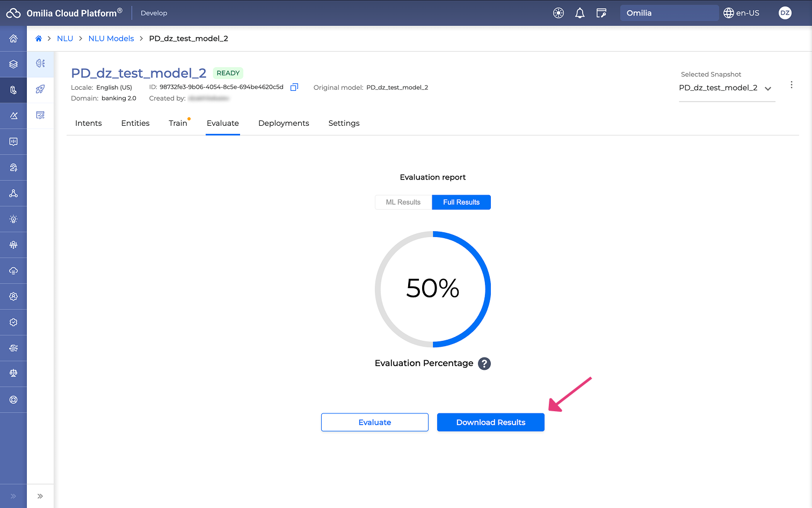Click the Omilia organization field
This screenshot has width=812, height=508.
669,13
